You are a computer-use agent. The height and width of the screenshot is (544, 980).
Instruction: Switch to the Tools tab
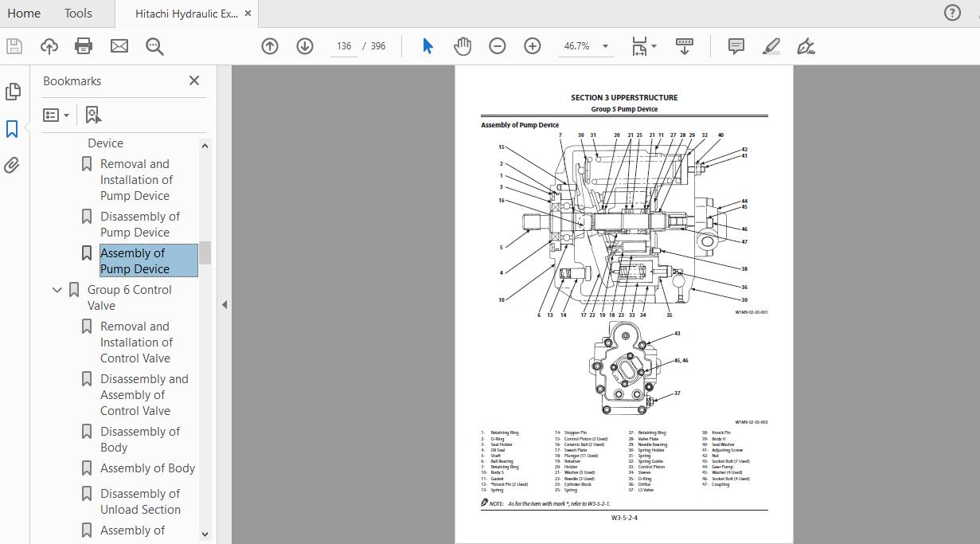[78, 13]
